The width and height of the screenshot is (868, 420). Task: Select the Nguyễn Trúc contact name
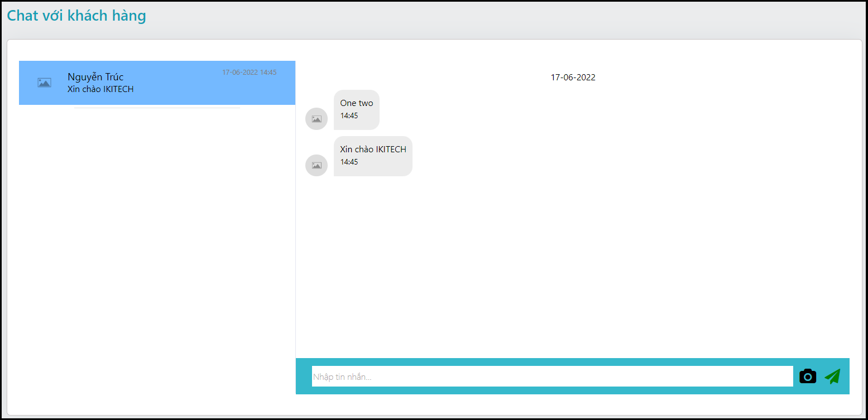tap(95, 77)
